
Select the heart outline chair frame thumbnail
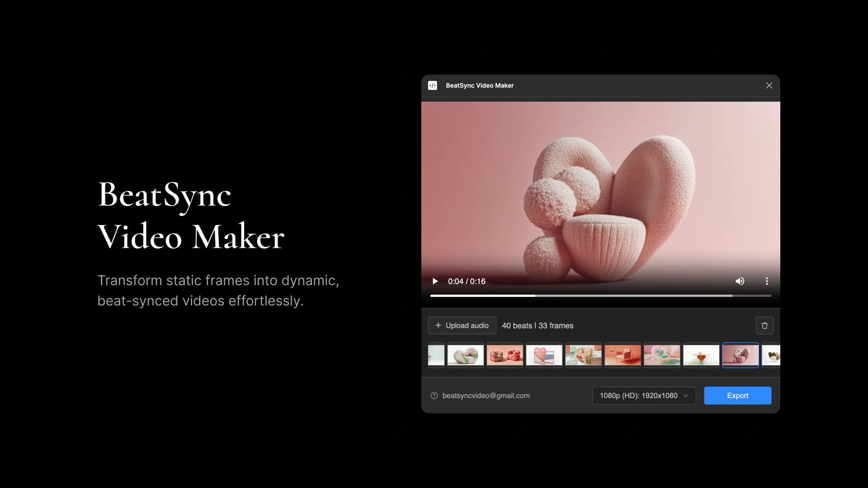click(544, 355)
